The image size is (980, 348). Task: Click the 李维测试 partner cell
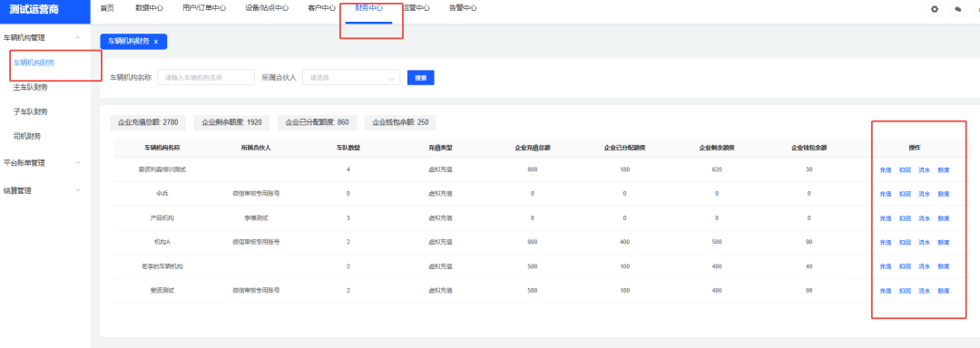point(255,218)
